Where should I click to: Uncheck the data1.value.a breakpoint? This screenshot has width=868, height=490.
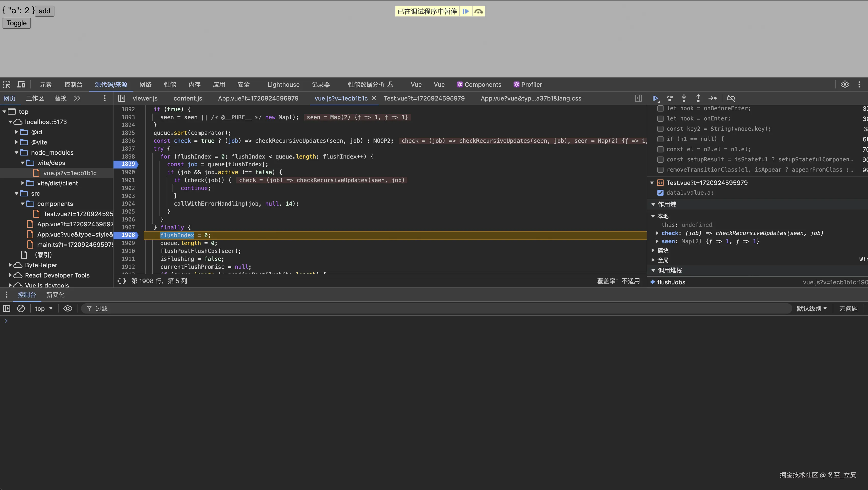660,193
